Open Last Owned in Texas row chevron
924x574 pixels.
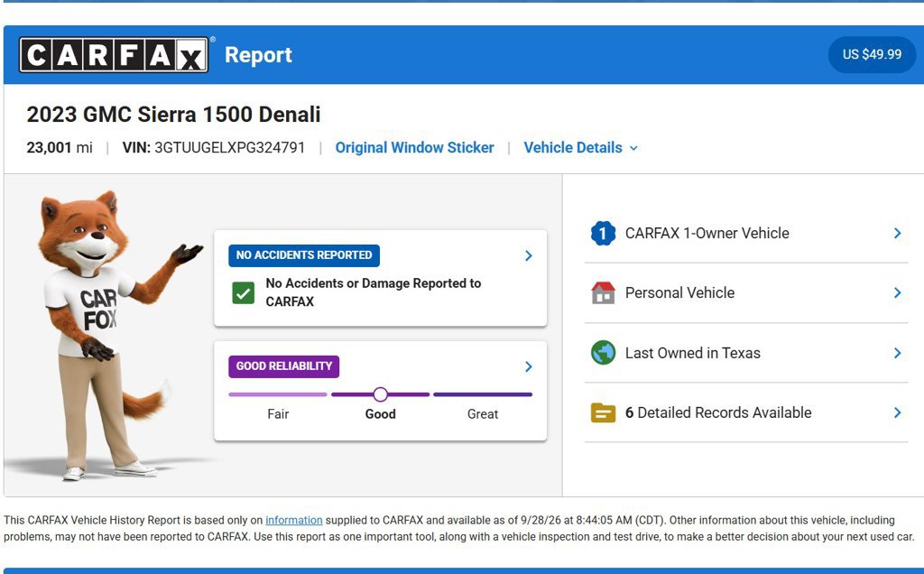click(x=898, y=353)
